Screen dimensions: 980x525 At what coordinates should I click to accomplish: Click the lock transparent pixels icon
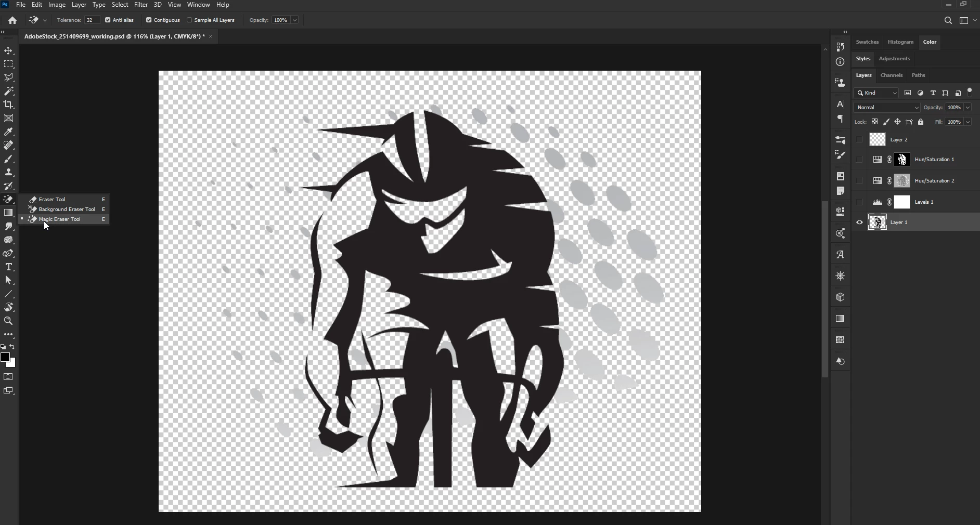(874, 122)
